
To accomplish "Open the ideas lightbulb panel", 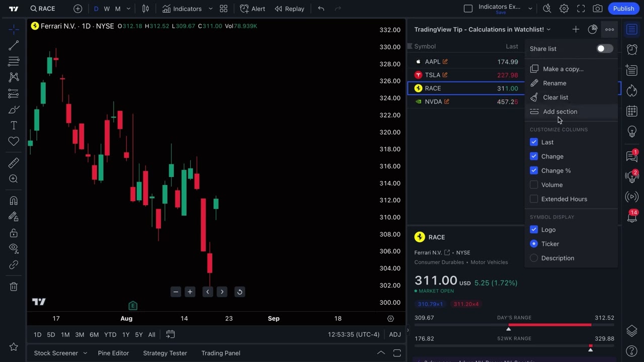I will pyautogui.click(x=632, y=132).
